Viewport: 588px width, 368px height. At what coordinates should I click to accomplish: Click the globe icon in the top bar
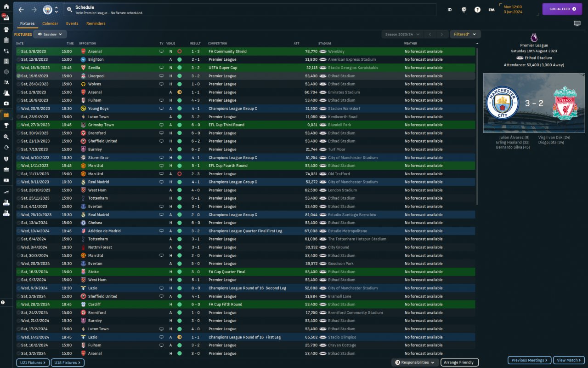coord(464,9)
